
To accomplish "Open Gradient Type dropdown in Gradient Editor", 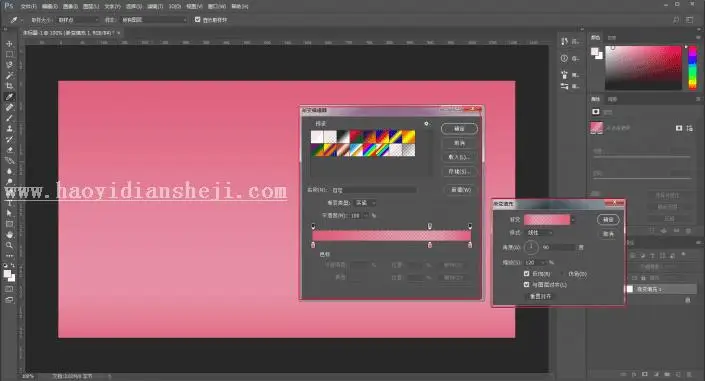I will coord(365,203).
